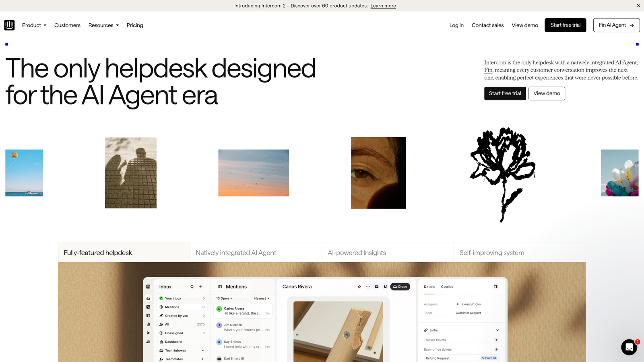
Task: Open Dashboard in the Inbox list
Action: 182,342
